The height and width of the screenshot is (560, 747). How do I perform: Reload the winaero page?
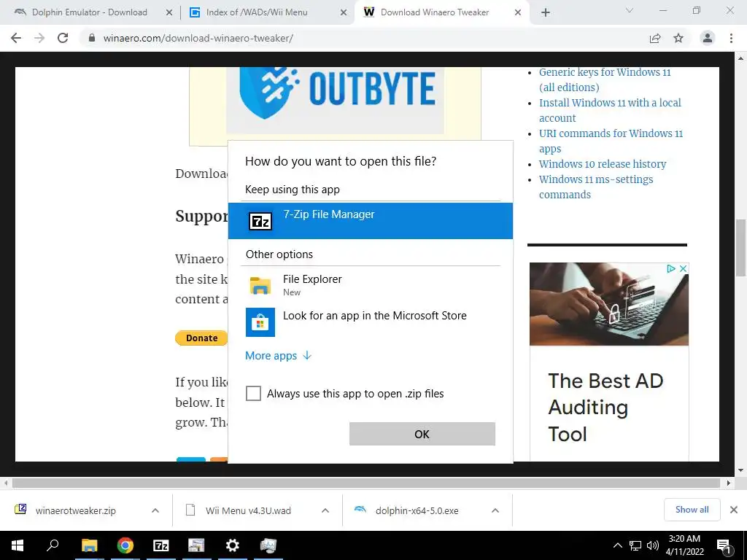(63, 38)
